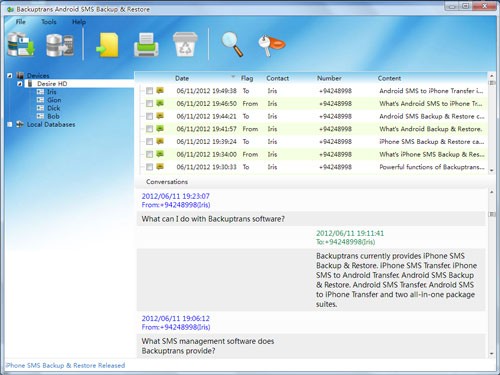Click the Conversations panel label

[167, 182]
